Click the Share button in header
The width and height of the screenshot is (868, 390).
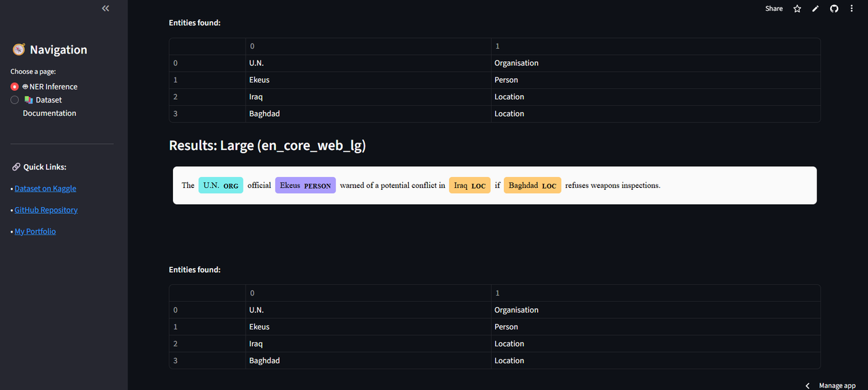774,9
